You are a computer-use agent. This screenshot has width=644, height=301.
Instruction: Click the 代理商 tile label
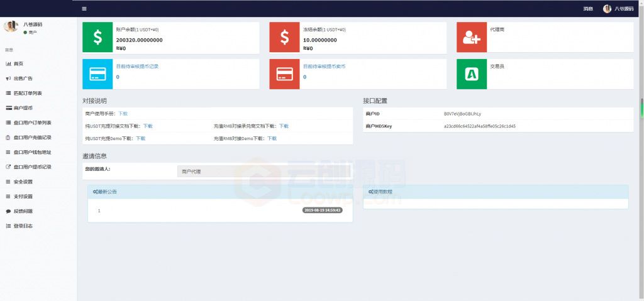click(x=497, y=30)
